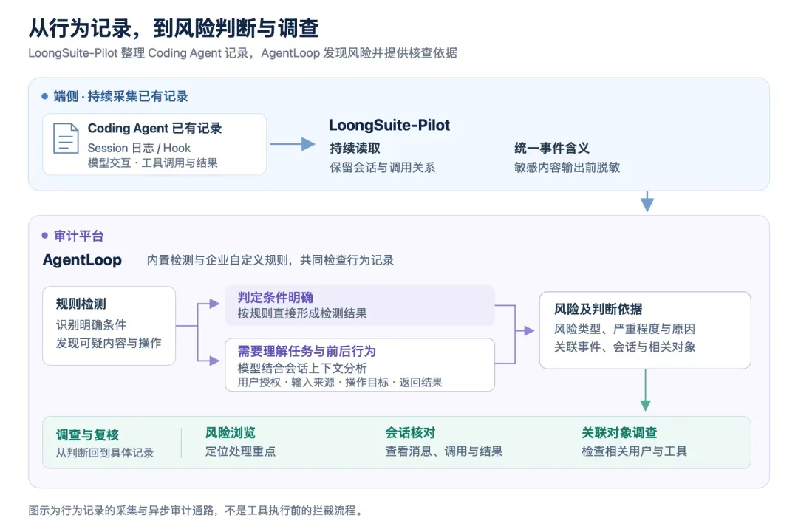798x532 pixels.
Task: Click the "规则检测" card title
Action: pyautogui.click(x=81, y=304)
